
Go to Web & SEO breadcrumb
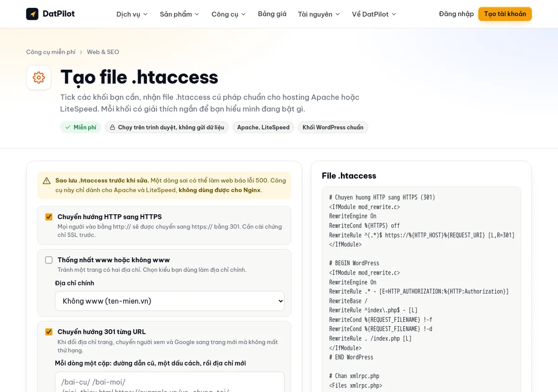click(x=103, y=52)
